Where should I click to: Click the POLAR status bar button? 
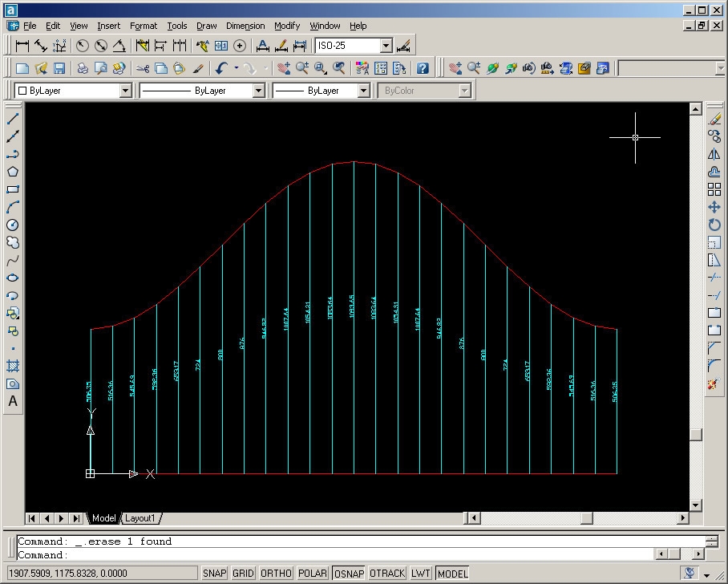(x=313, y=573)
